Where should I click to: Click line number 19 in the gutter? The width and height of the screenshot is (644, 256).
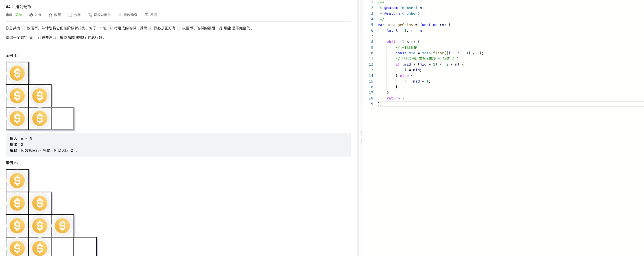coord(371,104)
